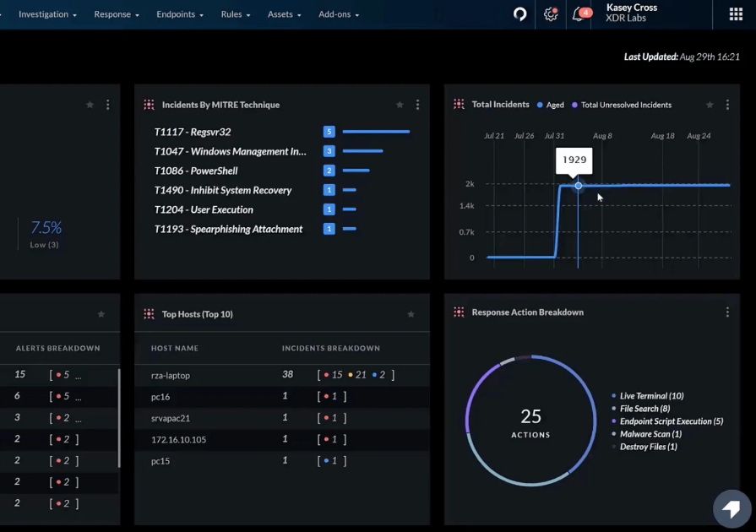Click the Regsvr32 blue bar
The image size is (756, 532).
coord(376,132)
